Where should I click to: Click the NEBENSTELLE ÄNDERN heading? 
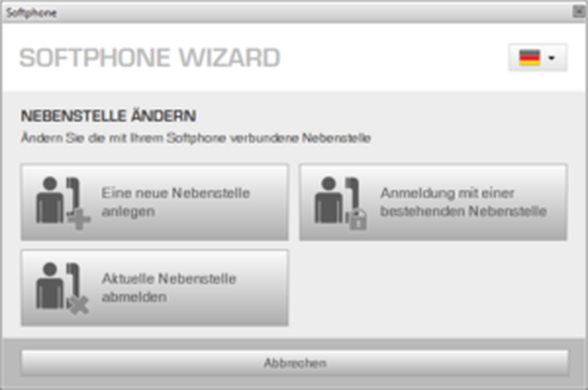click(108, 116)
